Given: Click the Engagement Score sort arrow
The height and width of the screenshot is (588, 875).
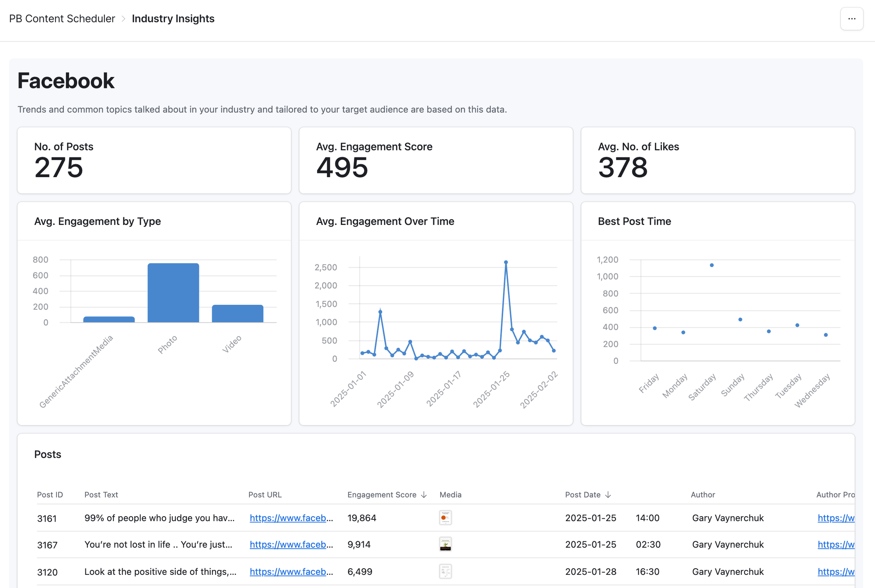Looking at the screenshot, I should pos(423,495).
